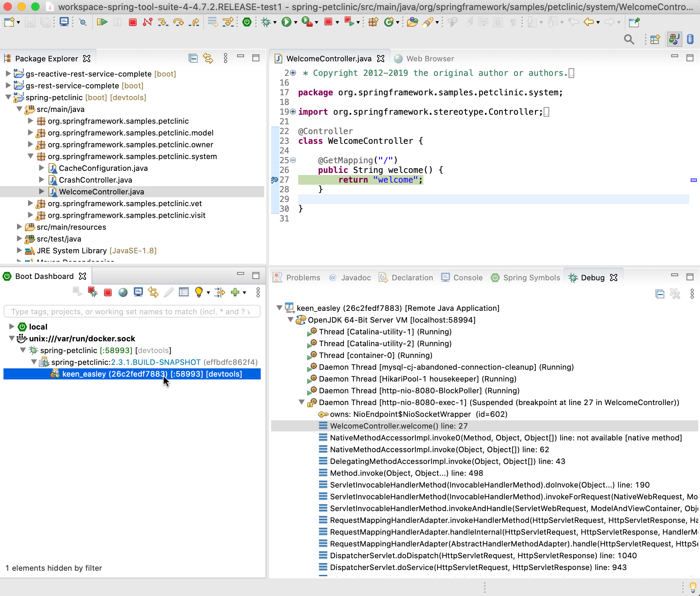Switch to the Console tab
The image size is (700, 596).
click(467, 278)
